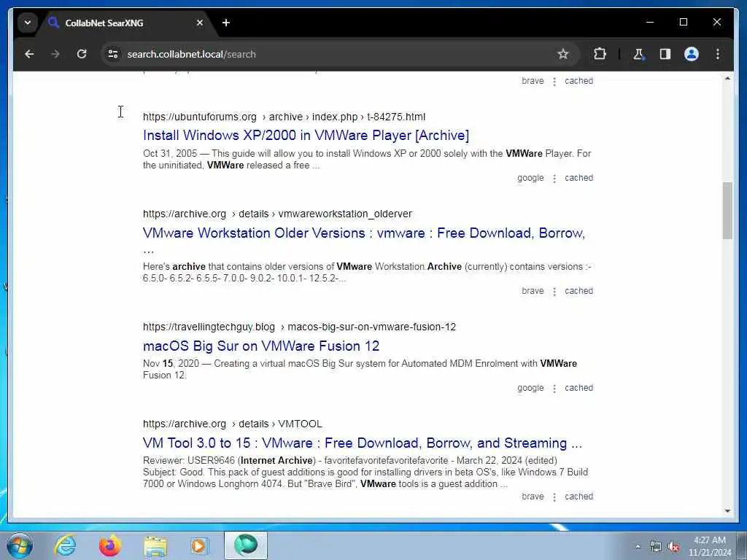Open Windows Media Player from the taskbar
The image size is (747, 560).
[x=199, y=545]
